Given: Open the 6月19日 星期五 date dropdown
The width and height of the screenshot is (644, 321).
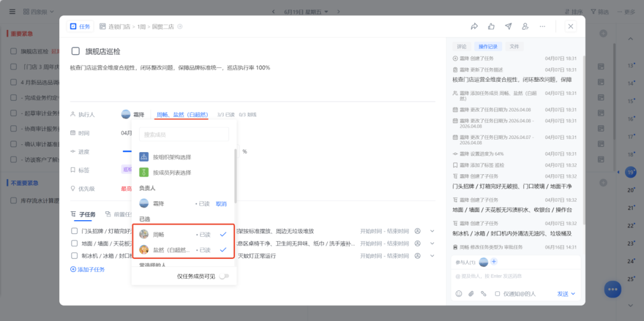Looking at the screenshot, I should tap(306, 11).
